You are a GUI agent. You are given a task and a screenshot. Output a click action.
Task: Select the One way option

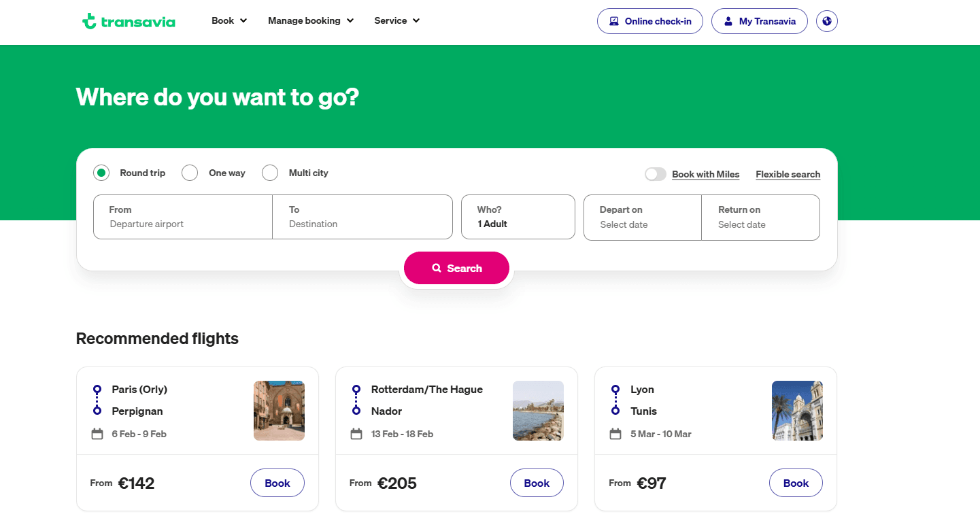point(190,173)
